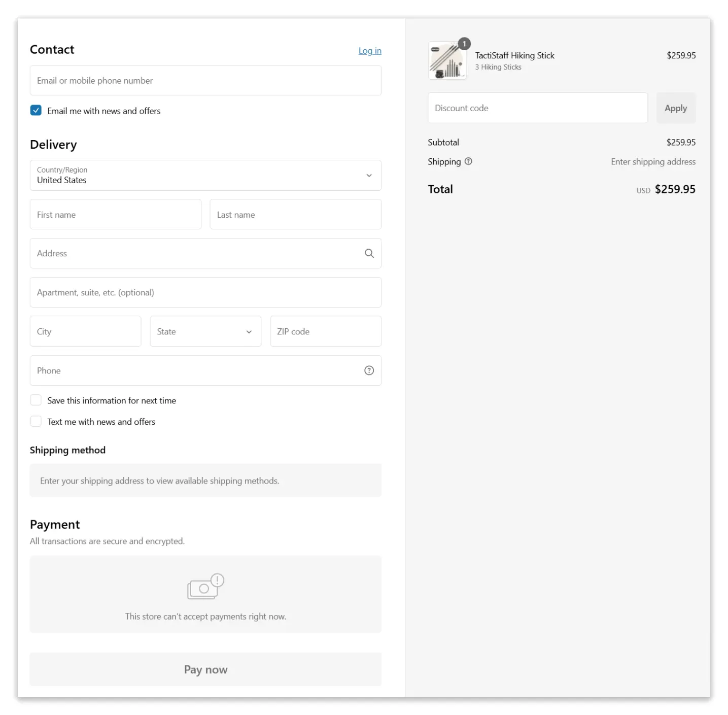Click the City input field
Image resolution: width=728 pixels, height=715 pixels.
point(85,331)
